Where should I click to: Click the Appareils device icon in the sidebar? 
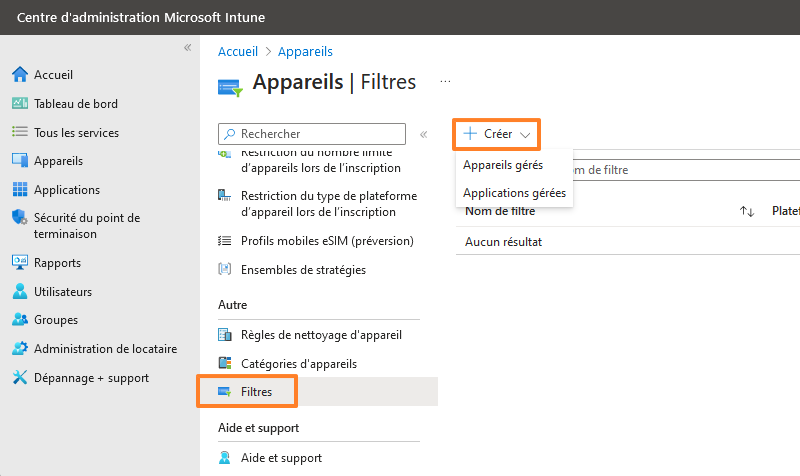[x=20, y=161]
